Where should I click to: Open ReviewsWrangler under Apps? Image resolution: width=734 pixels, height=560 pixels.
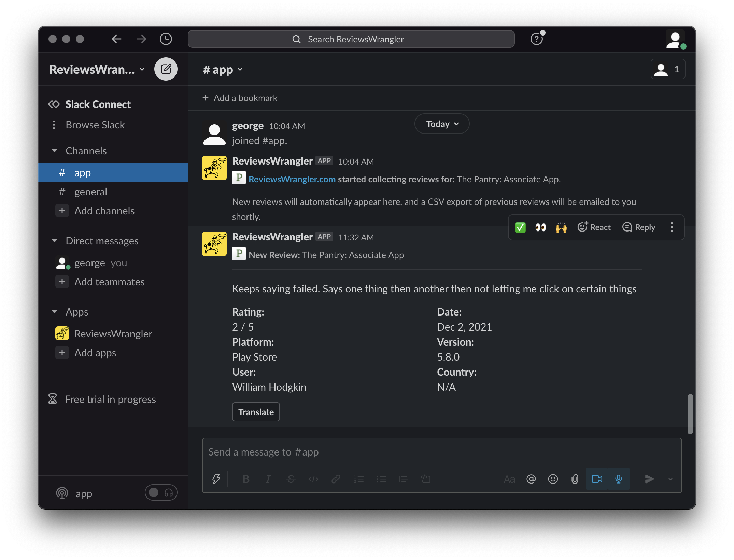113,334
